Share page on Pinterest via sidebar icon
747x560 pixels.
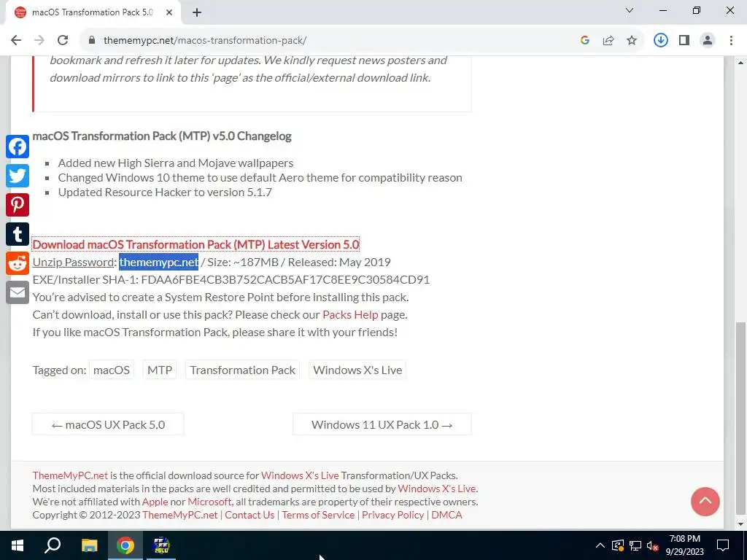coord(18,205)
